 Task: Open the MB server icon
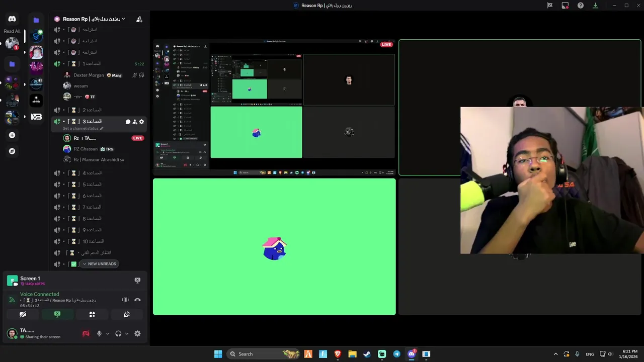click(36, 117)
